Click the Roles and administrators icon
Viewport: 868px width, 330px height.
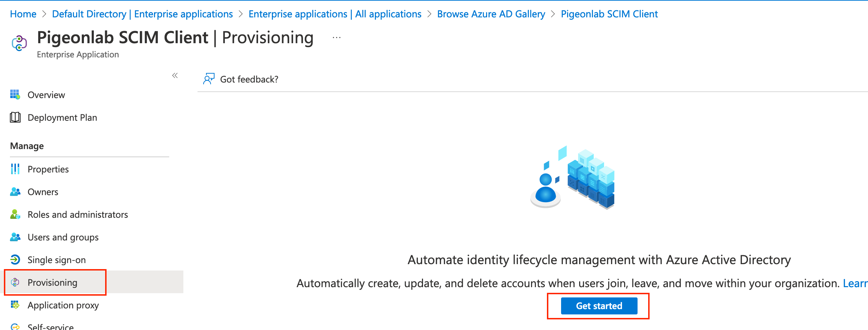click(x=15, y=214)
